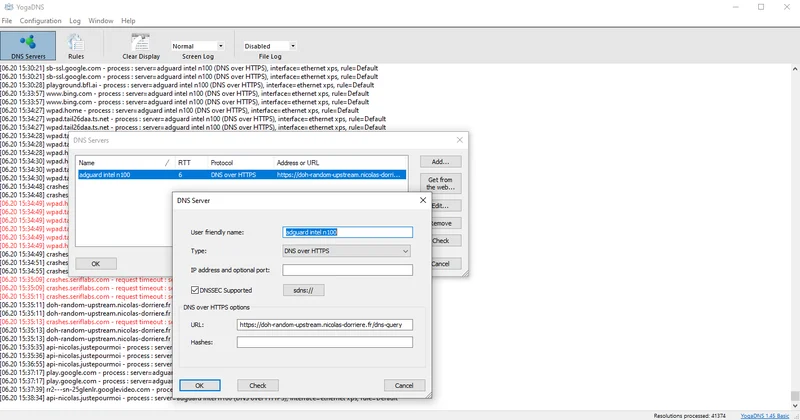Click the URL input field
800x420 pixels.
[325, 325]
